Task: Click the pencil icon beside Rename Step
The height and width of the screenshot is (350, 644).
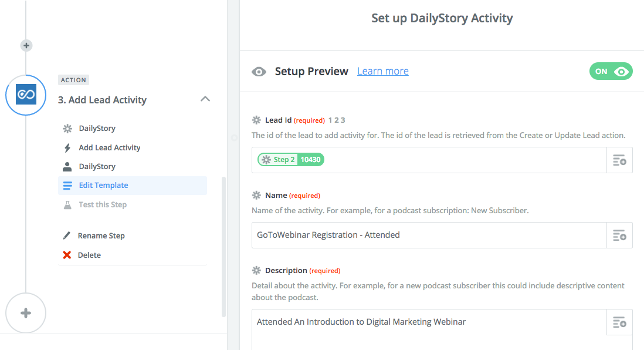Action: click(66, 235)
